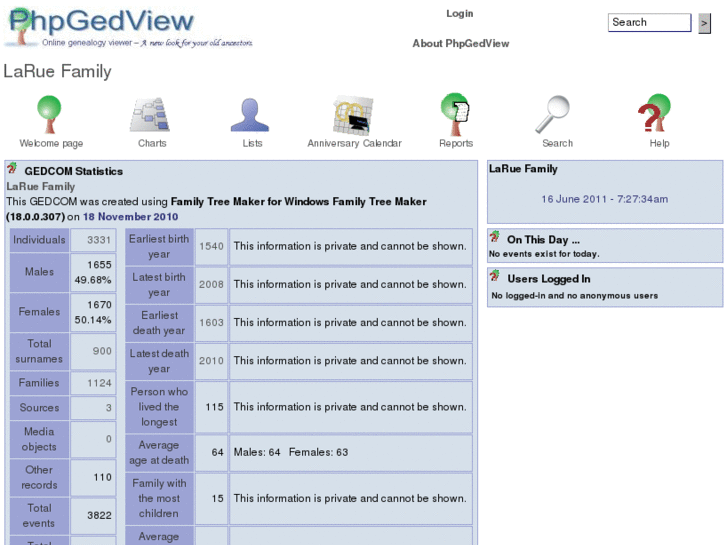Click the Latest death year 2010
Screen dimensions: 727x545
pyautogui.click(x=211, y=361)
